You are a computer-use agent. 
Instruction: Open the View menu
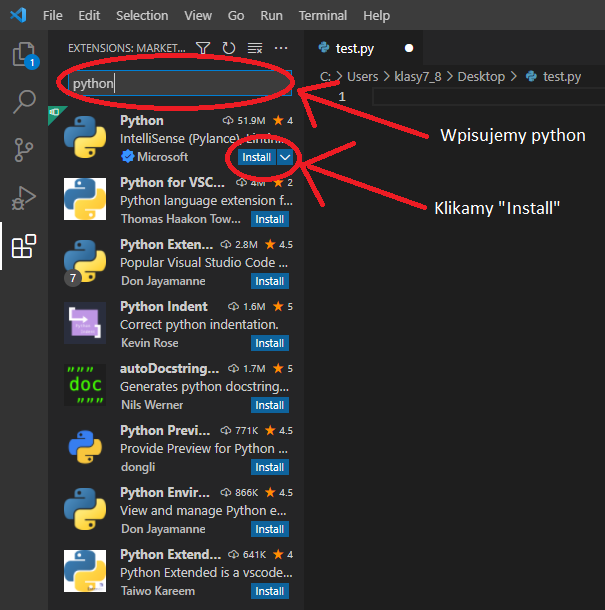(198, 16)
